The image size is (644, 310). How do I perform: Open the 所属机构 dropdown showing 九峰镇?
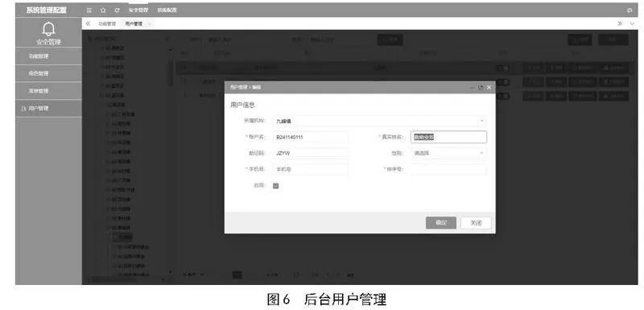point(380,121)
